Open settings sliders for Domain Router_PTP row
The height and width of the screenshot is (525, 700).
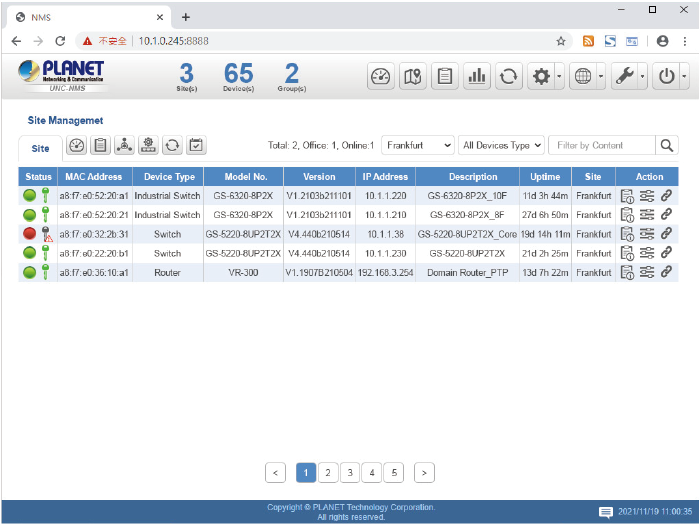click(x=647, y=271)
